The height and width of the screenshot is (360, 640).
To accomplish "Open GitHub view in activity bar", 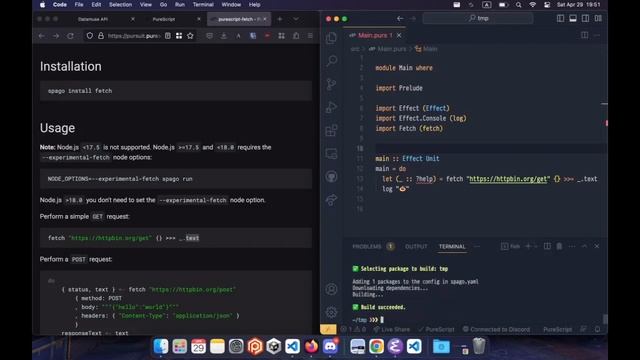I will click(x=331, y=177).
